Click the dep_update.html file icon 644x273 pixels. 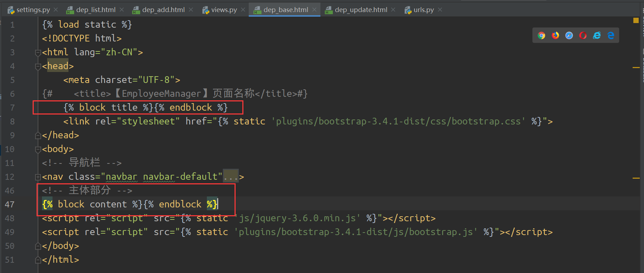coord(329,10)
